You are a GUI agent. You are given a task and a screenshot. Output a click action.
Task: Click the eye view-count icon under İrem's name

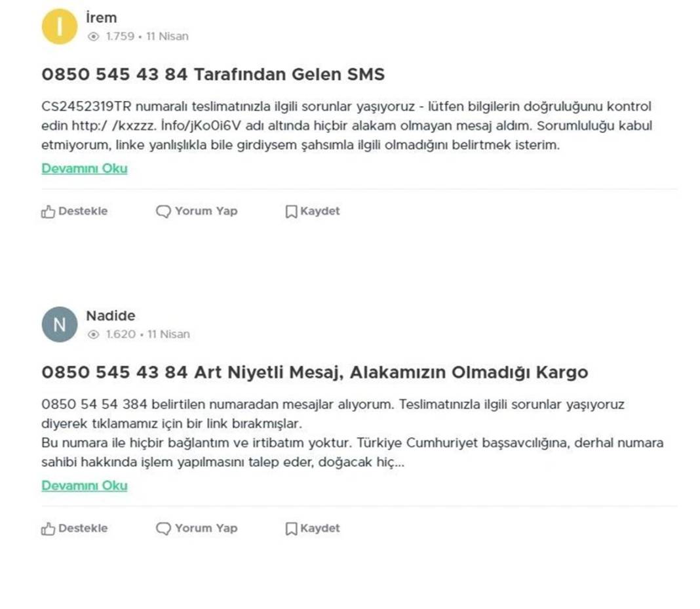tap(93, 37)
